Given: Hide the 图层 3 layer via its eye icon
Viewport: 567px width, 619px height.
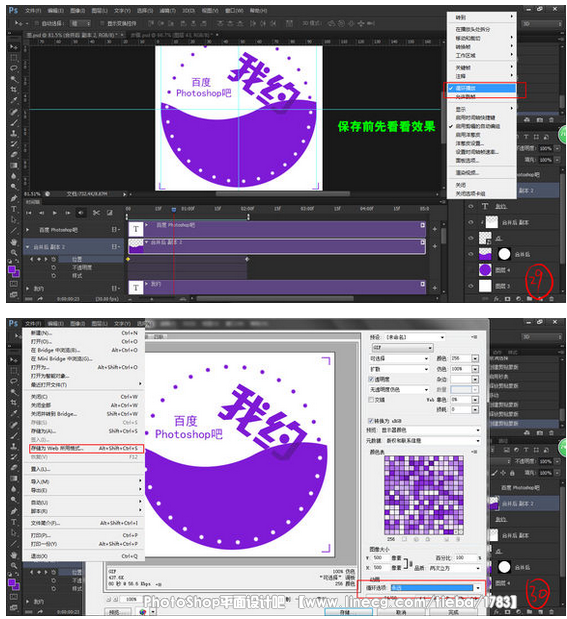Looking at the screenshot, I should [471, 286].
